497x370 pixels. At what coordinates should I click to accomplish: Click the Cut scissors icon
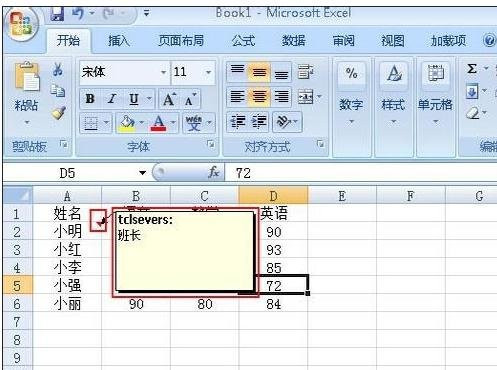point(58,70)
